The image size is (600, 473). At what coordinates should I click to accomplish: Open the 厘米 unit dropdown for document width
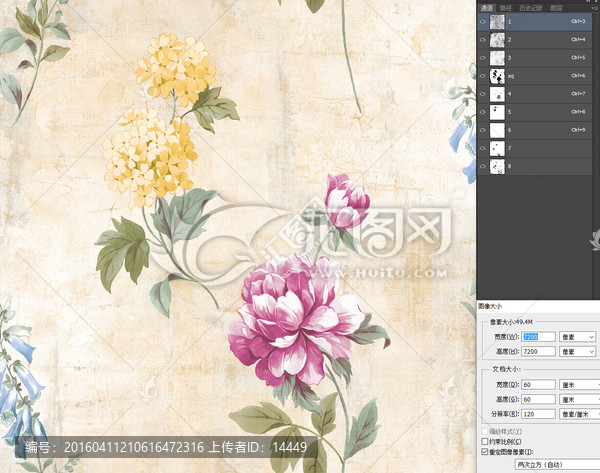[579, 385]
